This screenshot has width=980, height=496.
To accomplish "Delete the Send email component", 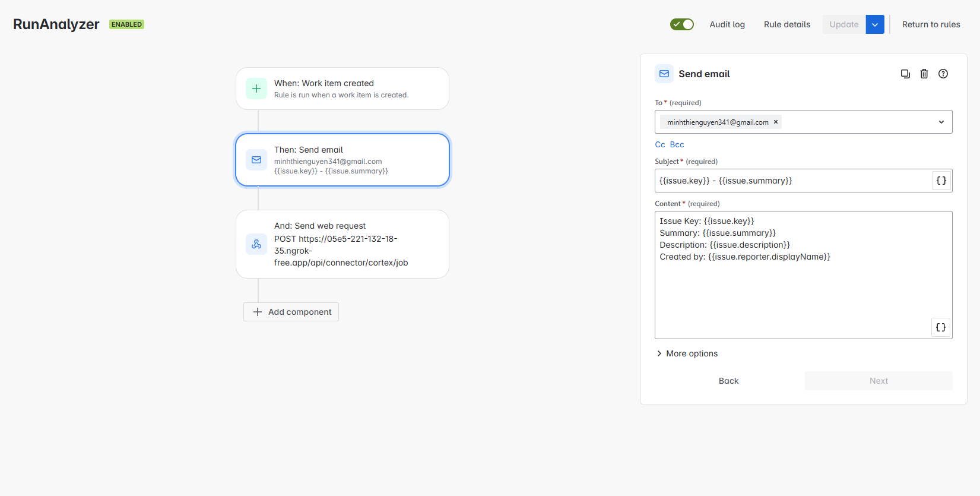I will [924, 74].
